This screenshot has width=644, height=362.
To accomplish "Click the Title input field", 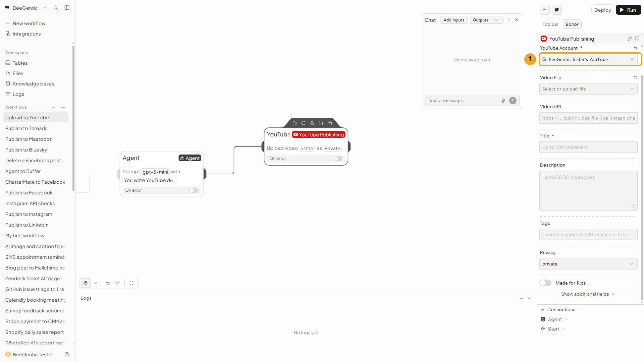I will pos(588,147).
